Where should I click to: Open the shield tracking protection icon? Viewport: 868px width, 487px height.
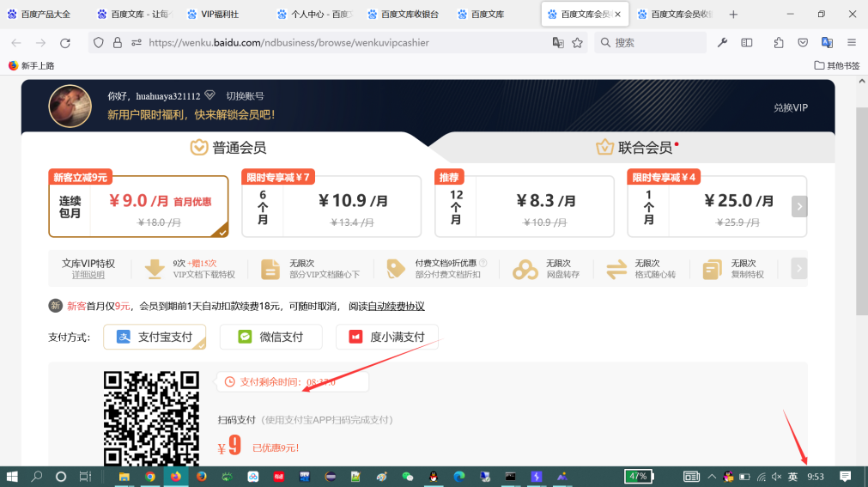click(x=99, y=43)
